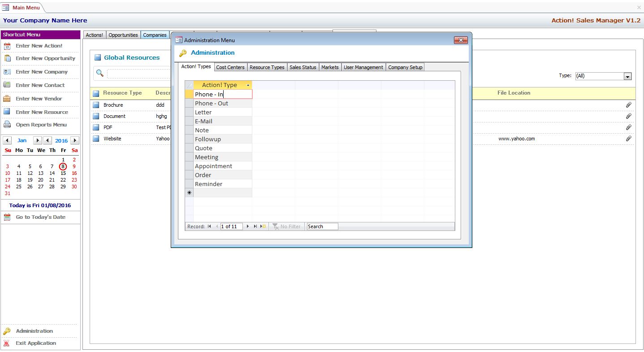Go to next record in navigator
The image size is (644, 352).
click(x=248, y=226)
